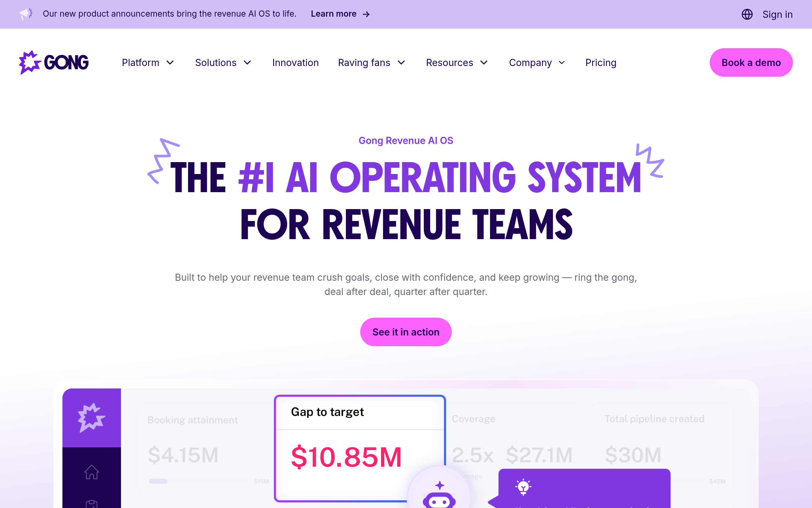Click the megaphone announcement icon
The width and height of the screenshot is (812, 508).
tap(26, 14)
